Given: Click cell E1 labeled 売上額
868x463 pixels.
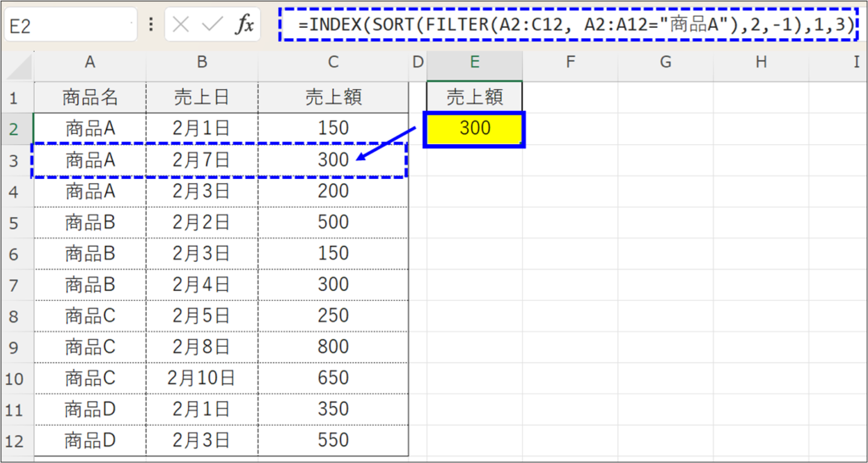Looking at the screenshot, I should pos(475,98).
